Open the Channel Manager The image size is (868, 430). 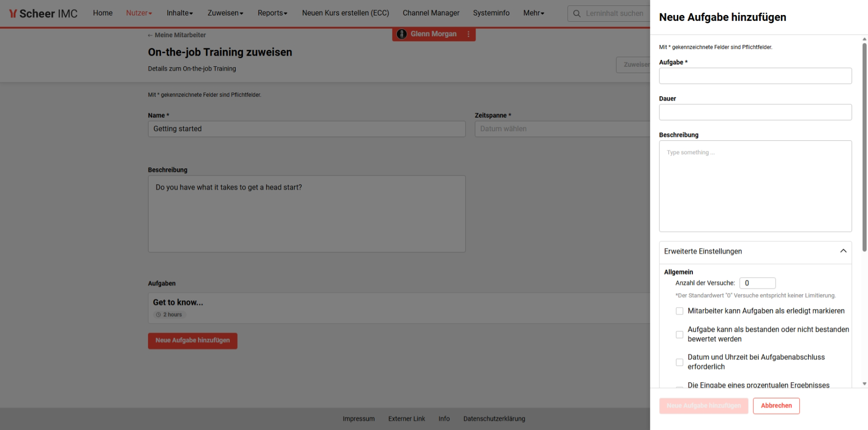pos(431,13)
